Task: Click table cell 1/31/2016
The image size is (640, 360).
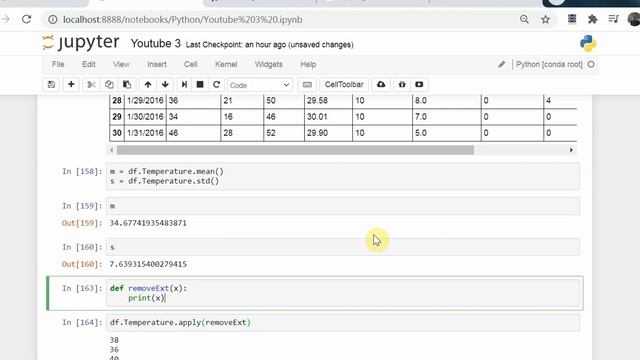Action: click(x=145, y=133)
